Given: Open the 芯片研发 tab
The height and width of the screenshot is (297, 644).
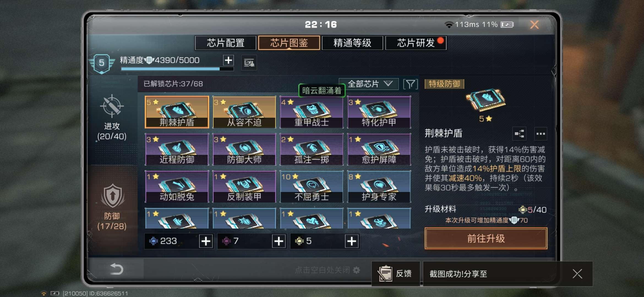Looking at the screenshot, I should [416, 43].
